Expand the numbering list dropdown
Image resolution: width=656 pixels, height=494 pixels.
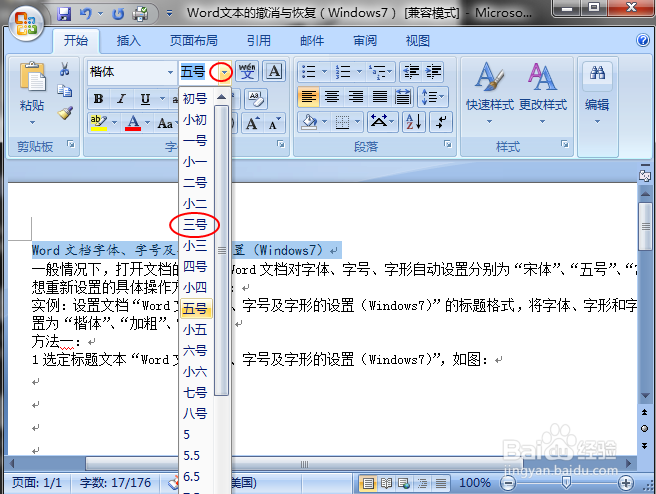359,72
